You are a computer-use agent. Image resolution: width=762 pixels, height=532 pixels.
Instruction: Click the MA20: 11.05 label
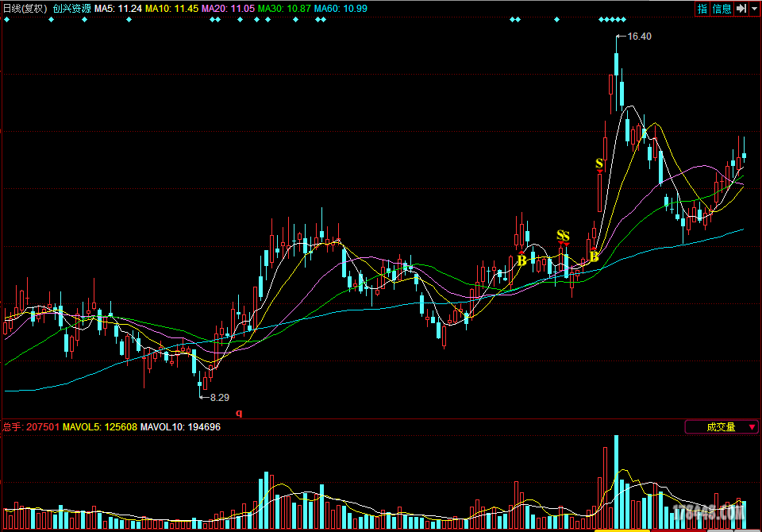coord(228,8)
